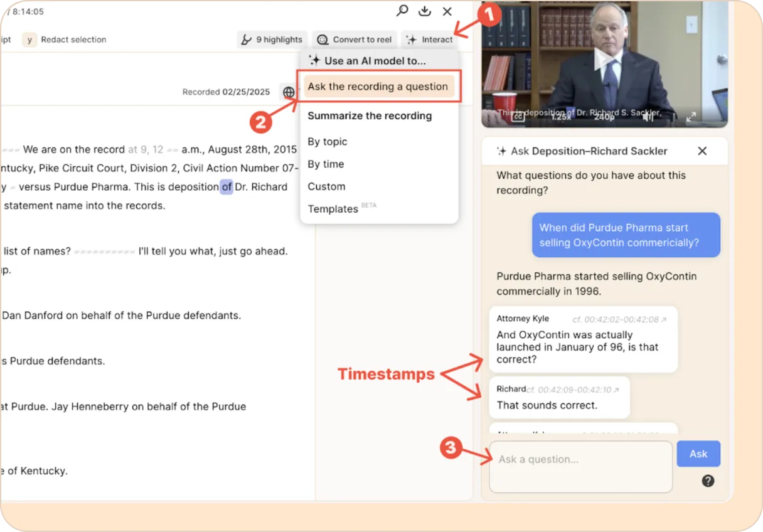The height and width of the screenshot is (532, 763).
Task: Select Ask the recording a question
Action: tap(380, 87)
